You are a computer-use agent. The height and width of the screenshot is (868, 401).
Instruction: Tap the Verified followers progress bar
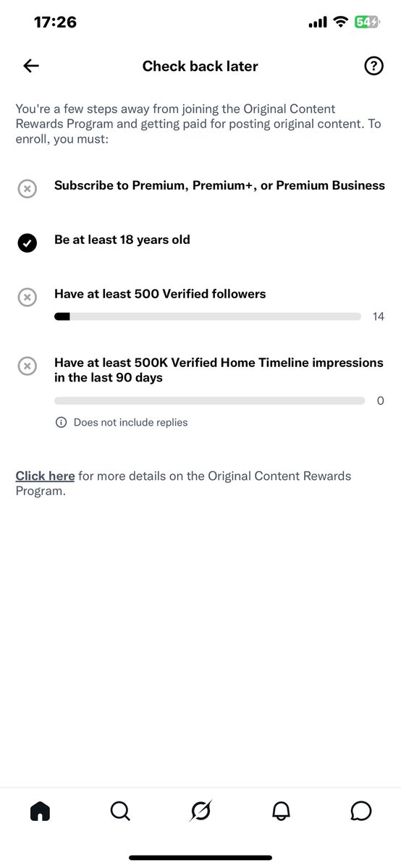click(208, 316)
